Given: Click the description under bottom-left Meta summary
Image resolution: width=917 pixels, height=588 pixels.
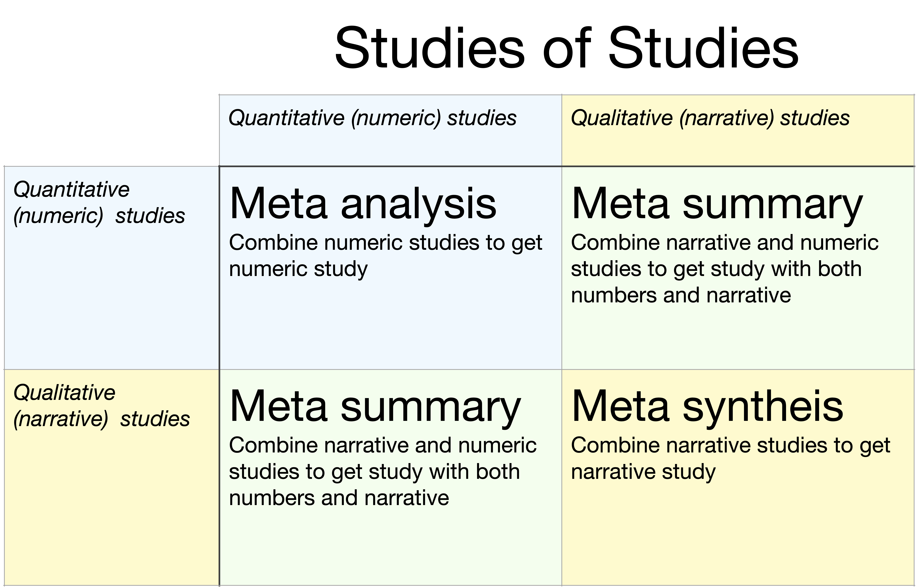Looking at the screenshot, I should tap(383, 472).
